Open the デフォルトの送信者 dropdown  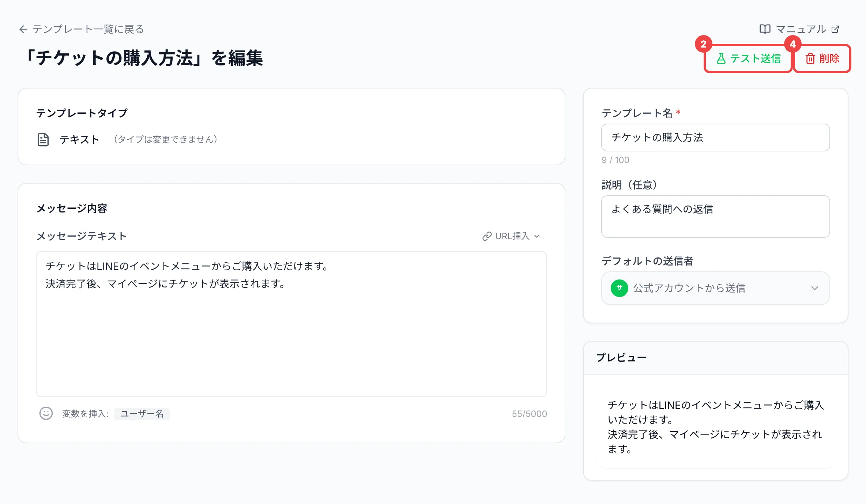(715, 288)
